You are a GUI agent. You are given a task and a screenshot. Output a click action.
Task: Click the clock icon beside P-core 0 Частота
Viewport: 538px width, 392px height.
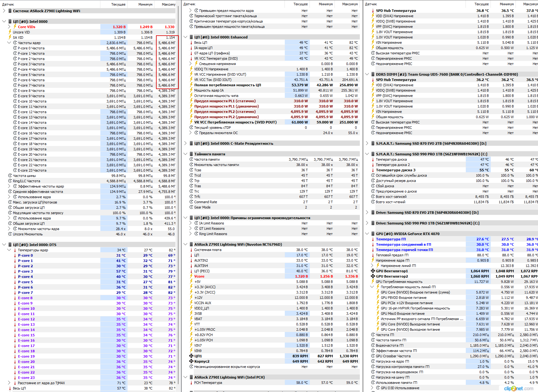click(15, 48)
